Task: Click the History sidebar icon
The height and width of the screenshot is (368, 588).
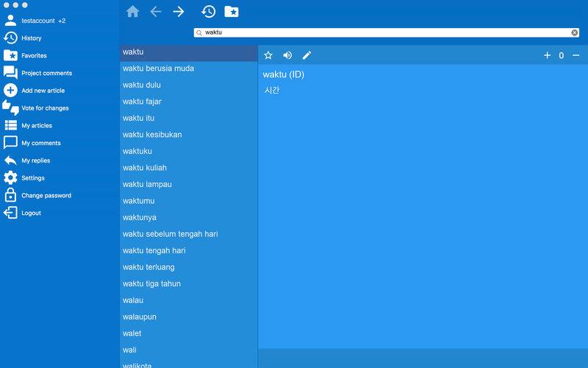Action: tap(10, 38)
